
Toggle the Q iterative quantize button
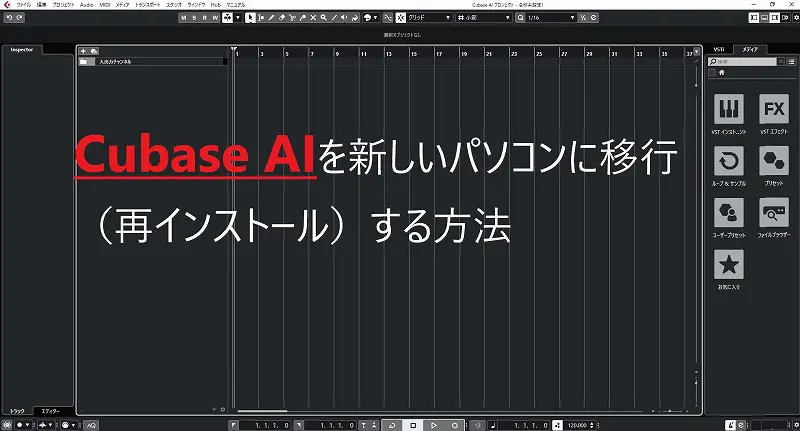click(520, 17)
